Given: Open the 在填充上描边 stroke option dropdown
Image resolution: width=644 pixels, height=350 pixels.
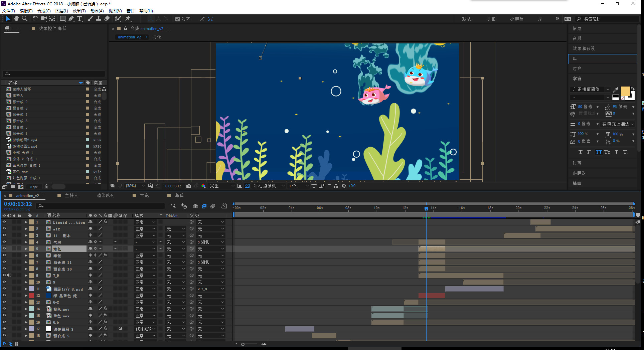Looking at the screenshot, I should (x=618, y=124).
